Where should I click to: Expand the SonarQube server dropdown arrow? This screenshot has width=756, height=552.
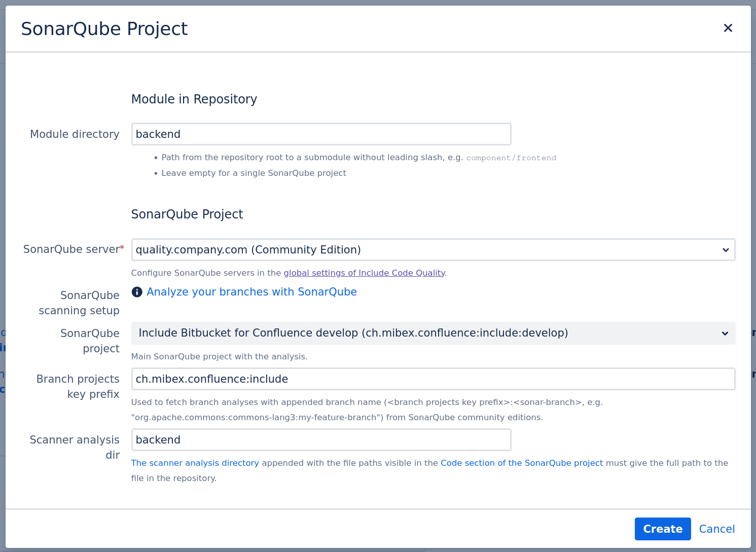click(725, 250)
